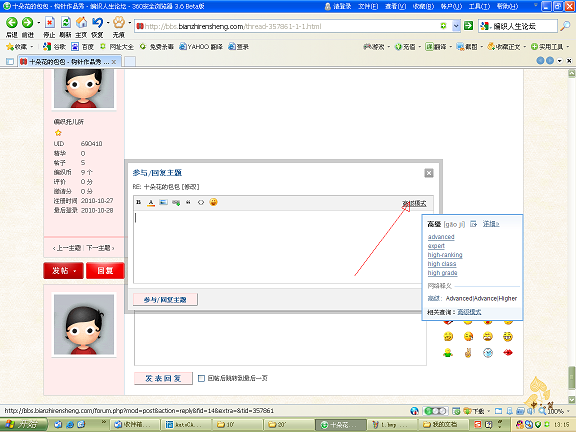
Task: Open the 工具(T) menu
Action: point(479,6)
